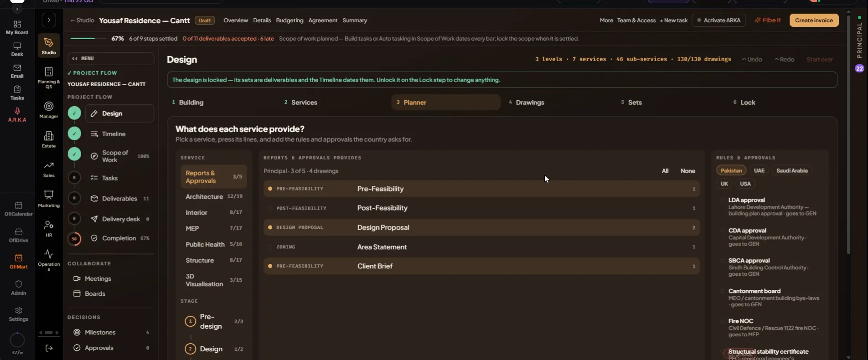Expand the Design stage numbered 2
The image size is (868, 360).
coord(214,349)
